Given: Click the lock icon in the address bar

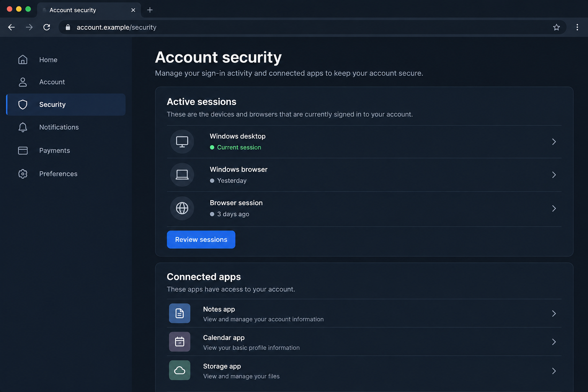Looking at the screenshot, I should coord(68,27).
